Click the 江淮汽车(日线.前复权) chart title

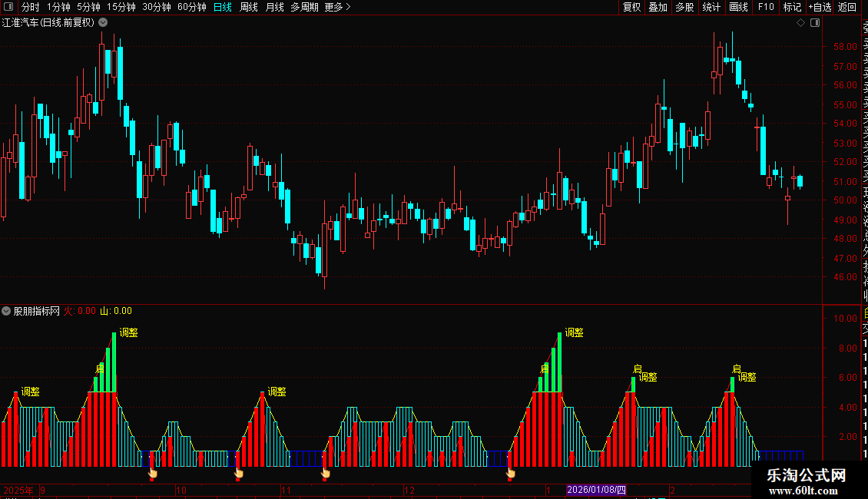(48, 23)
